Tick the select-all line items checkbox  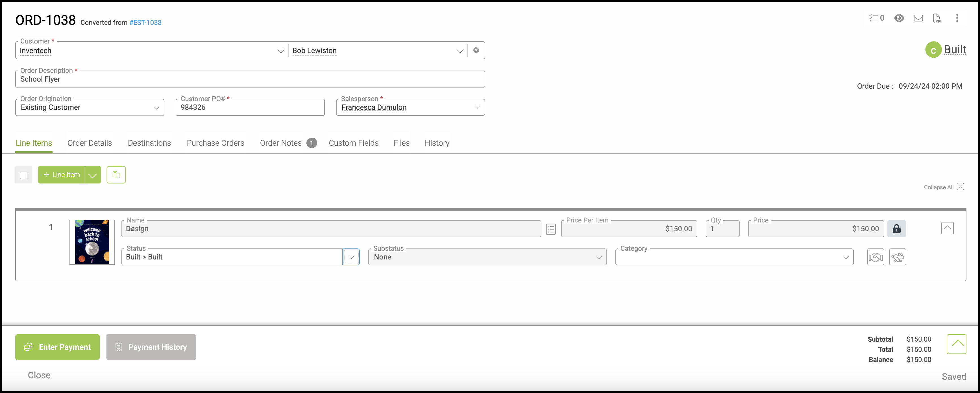(x=24, y=175)
